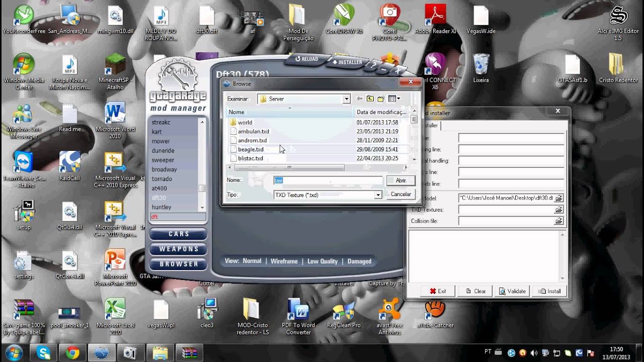Select ambulan.txd file

(253, 131)
